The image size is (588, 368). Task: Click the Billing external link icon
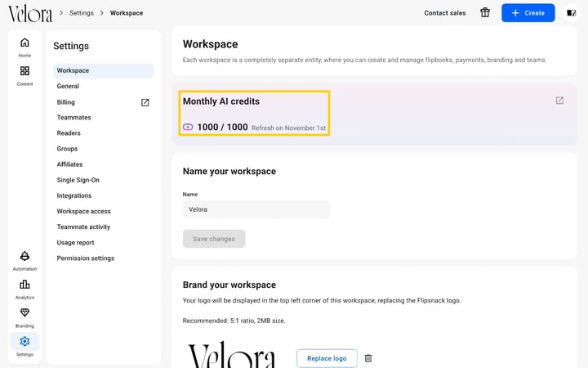pos(145,102)
